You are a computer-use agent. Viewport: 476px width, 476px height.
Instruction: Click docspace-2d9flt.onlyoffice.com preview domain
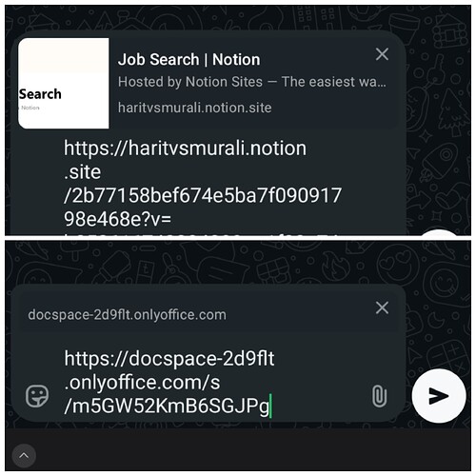pyautogui.click(x=127, y=315)
